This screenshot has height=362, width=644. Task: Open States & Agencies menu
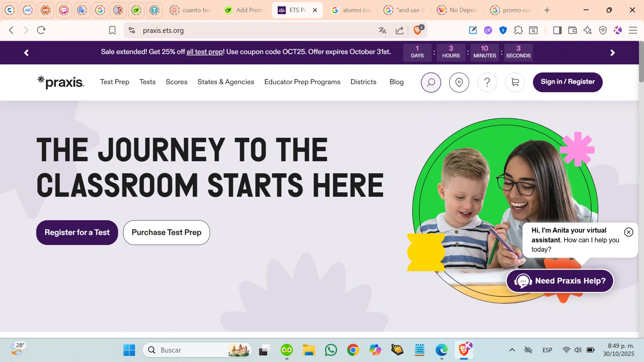(226, 82)
